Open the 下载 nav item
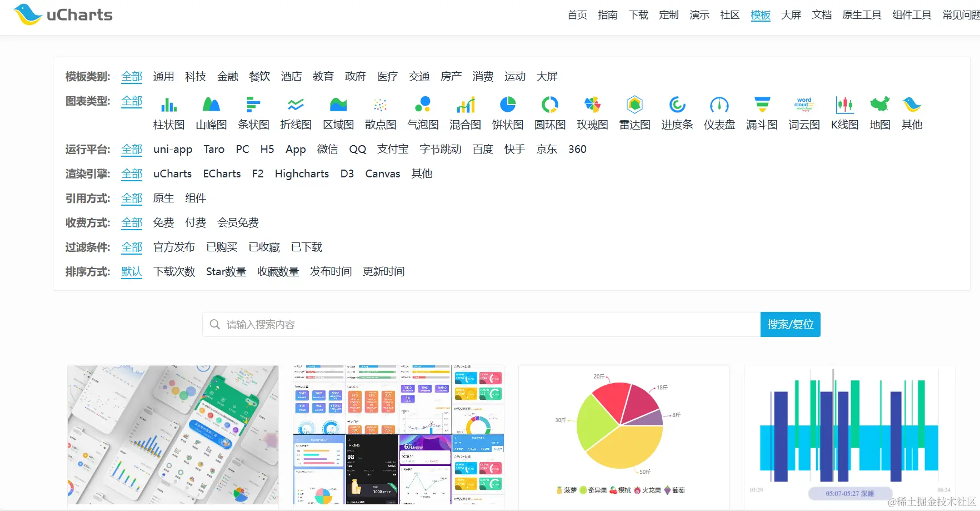Viewport: 980px width, 511px height. point(638,15)
